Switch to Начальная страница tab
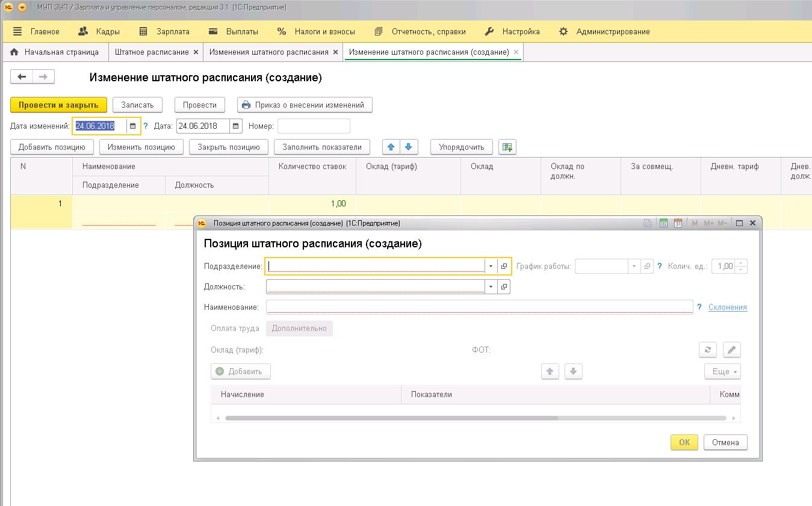Screen dimensions: 812x506 pyautogui.click(x=55, y=52)
